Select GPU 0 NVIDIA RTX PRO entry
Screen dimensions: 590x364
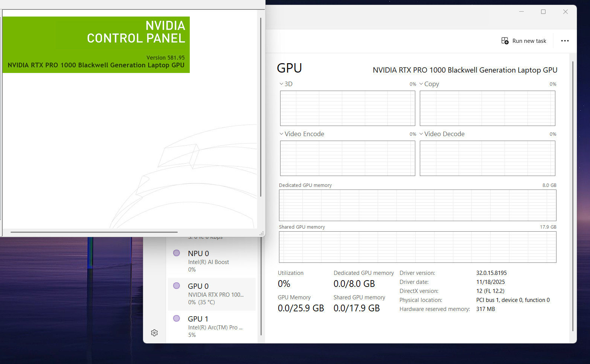pyautogui.click(x=212, y=294)
